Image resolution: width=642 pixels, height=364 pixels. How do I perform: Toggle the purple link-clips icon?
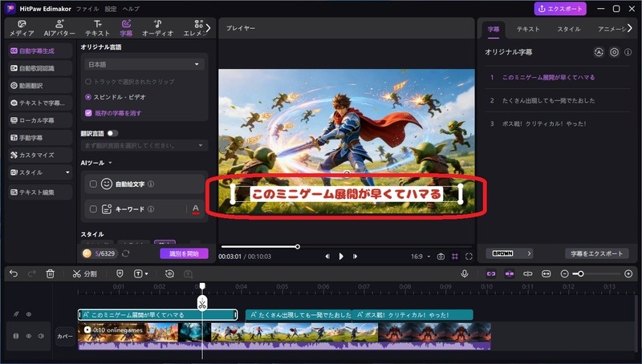tap(491, 273)
